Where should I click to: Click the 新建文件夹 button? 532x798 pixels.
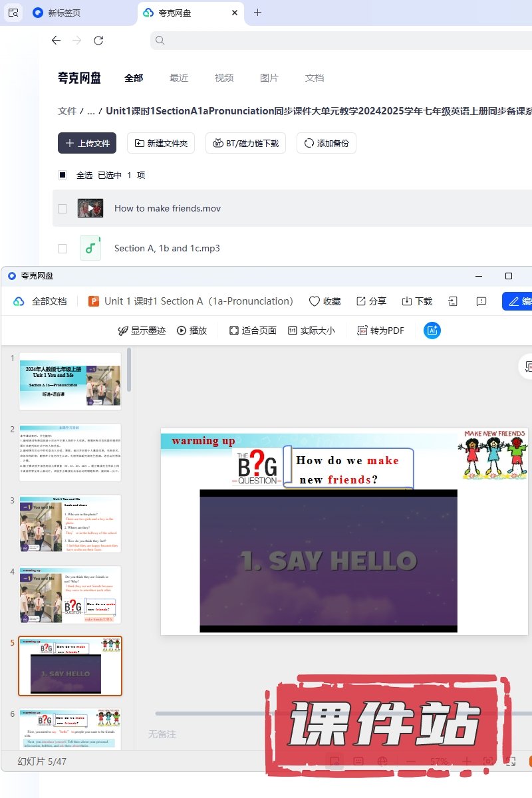(x=161, y=143)
